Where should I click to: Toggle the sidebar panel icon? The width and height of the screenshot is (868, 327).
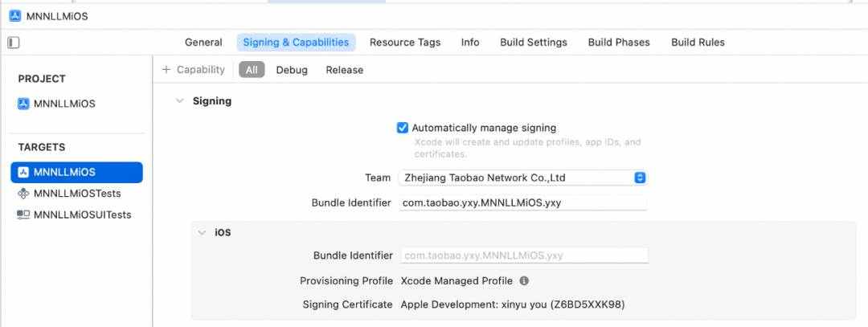tap(14, 43)
